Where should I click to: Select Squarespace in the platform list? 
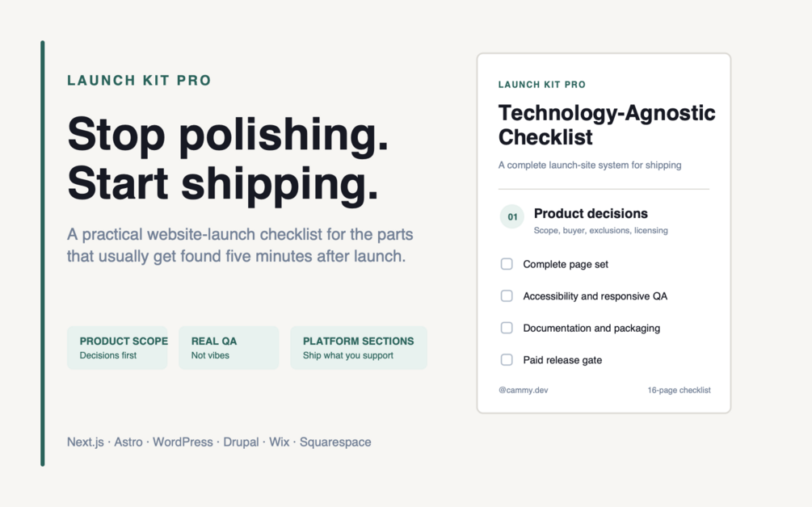(335, 442)
